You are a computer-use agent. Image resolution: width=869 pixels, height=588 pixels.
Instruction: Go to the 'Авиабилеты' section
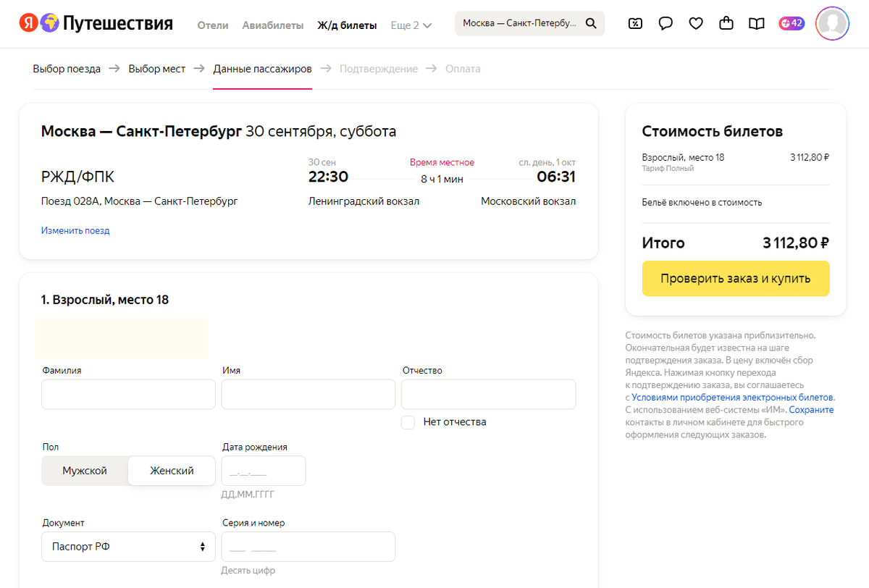click(273, 25)
